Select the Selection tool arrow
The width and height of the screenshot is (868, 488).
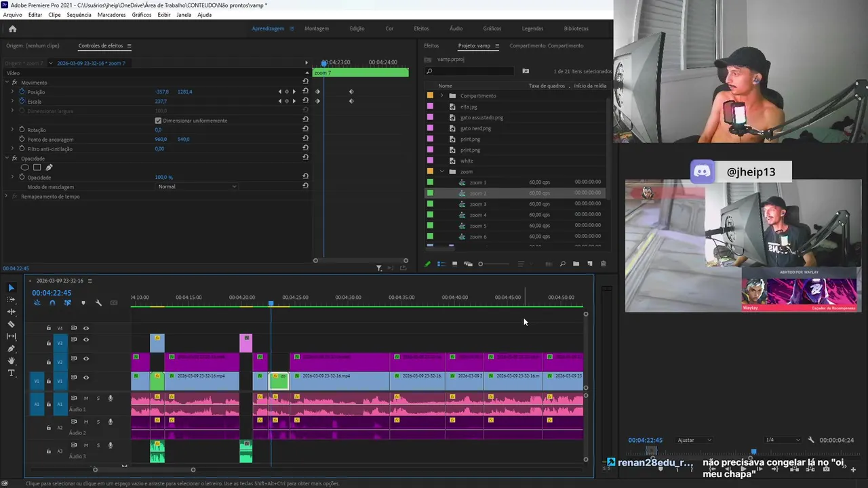tap(11, 287)
